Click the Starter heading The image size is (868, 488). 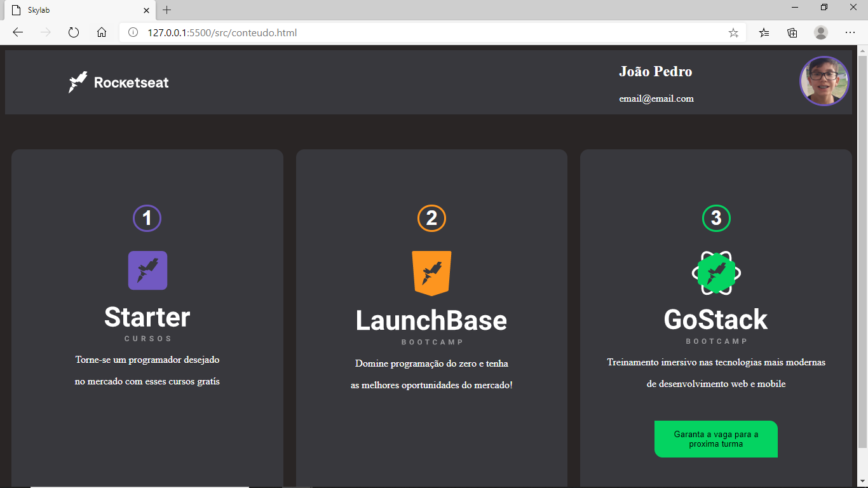(147, 317)
